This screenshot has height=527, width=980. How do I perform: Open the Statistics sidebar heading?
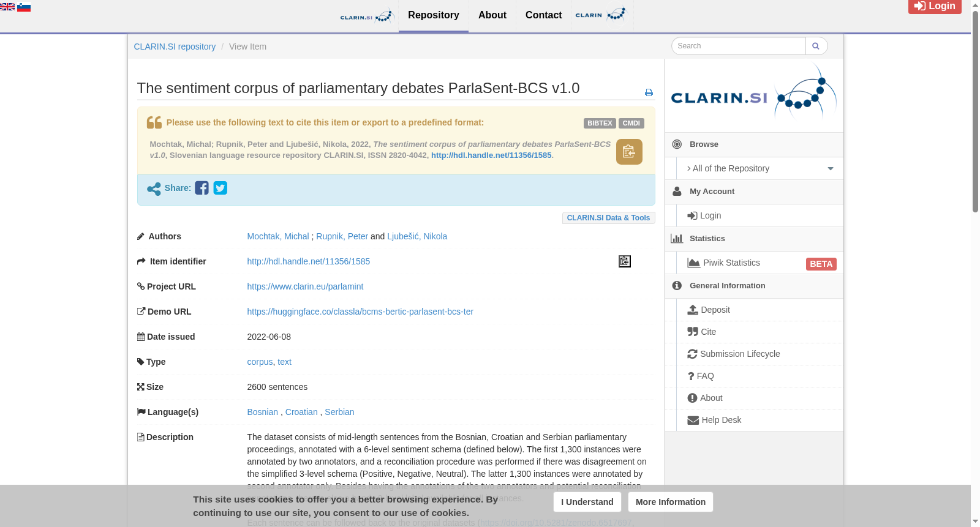click(x=754, y=239)
